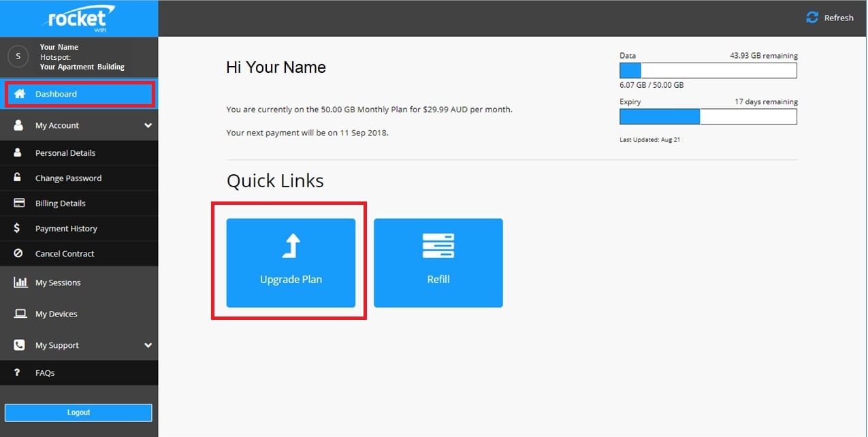Click the ban icon beside Cancel Contract
Screen dimensions: 868x437
18,253
